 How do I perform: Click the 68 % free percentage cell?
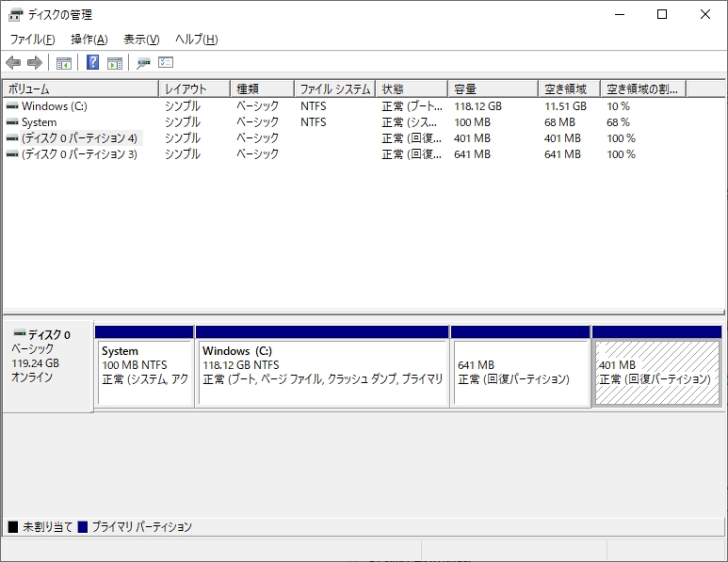coord(618,122)
